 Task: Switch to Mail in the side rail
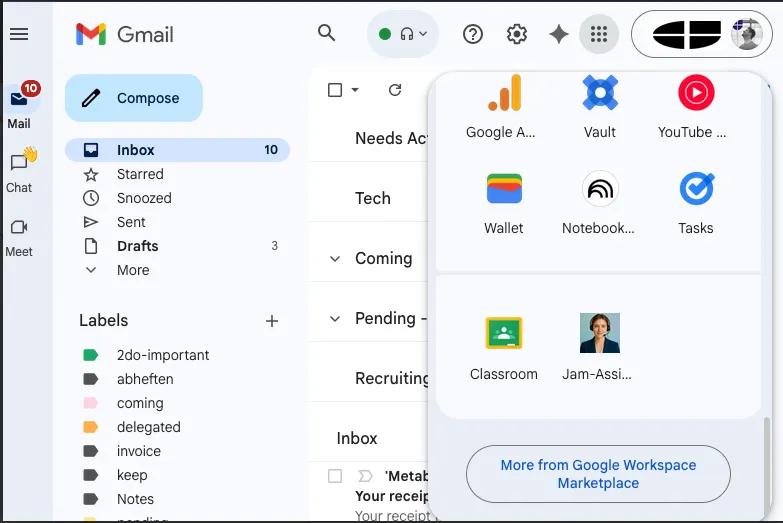19,106
